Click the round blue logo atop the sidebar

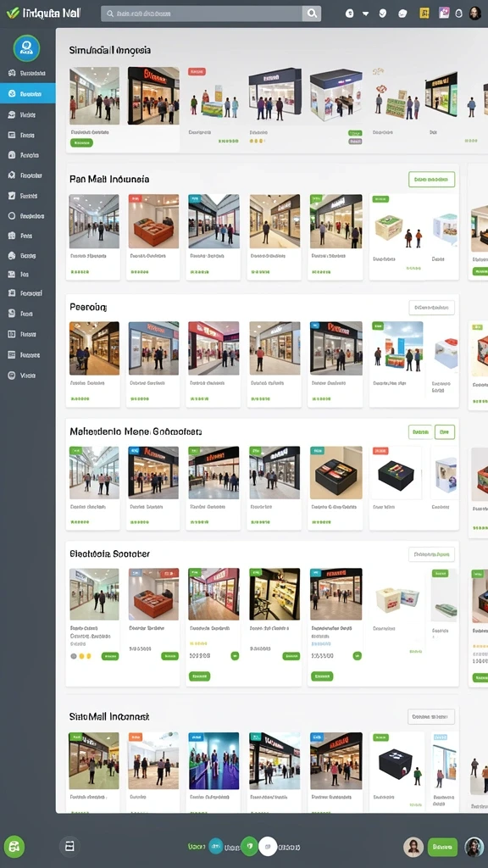pyautogui.click(x=26, y=48)
